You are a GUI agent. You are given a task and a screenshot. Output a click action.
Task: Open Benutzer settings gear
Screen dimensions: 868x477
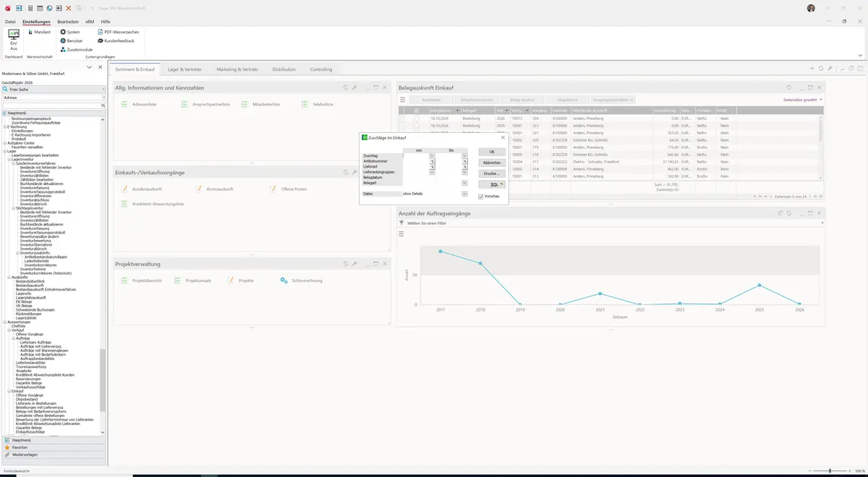[x=63, y=40]
